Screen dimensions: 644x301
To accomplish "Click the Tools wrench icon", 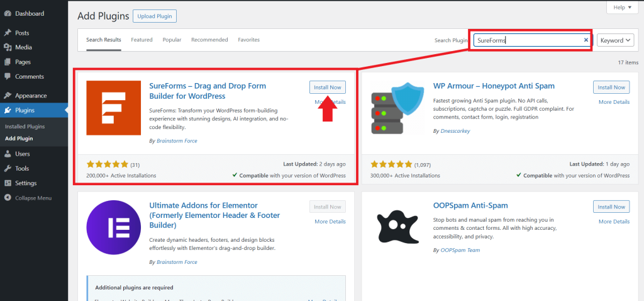I will pos(8,169).
